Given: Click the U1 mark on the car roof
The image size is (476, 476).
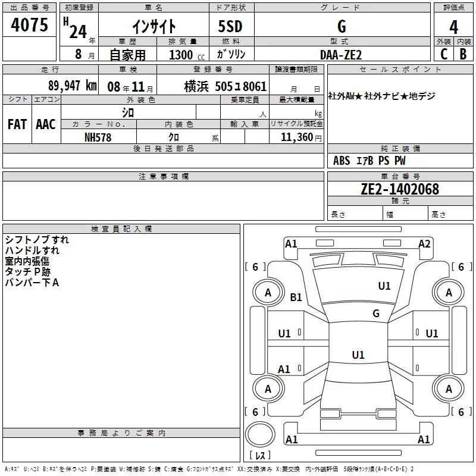Looking at the screenshot, I should pos(358,355).
